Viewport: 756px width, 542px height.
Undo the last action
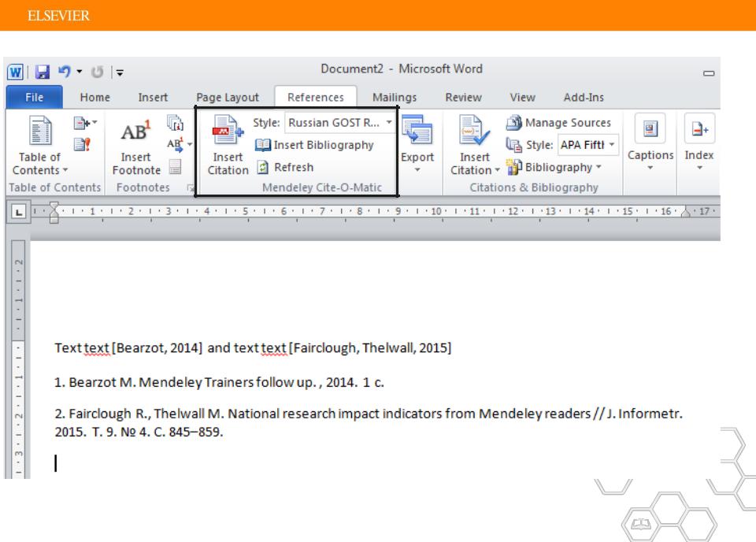click(x=64, y=72)
